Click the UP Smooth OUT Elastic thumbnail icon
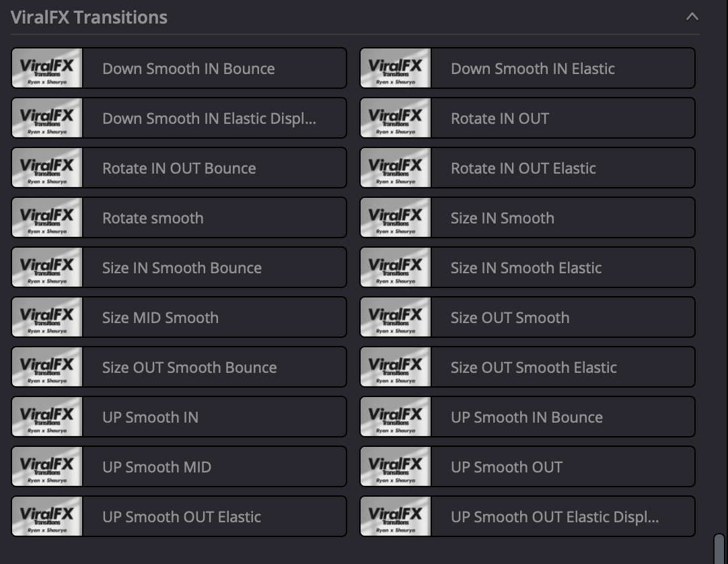The height and width of the screenshot is (564, 728). [47, 516]
